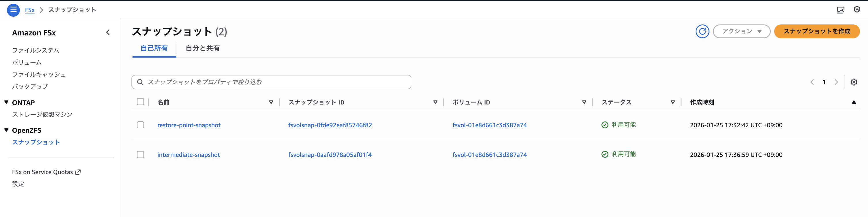Image resolution: width=868 pixels, height=217 pixels.
Task: Collapse the Amazon FSx sidebar chevron
Action: [108, 32]
